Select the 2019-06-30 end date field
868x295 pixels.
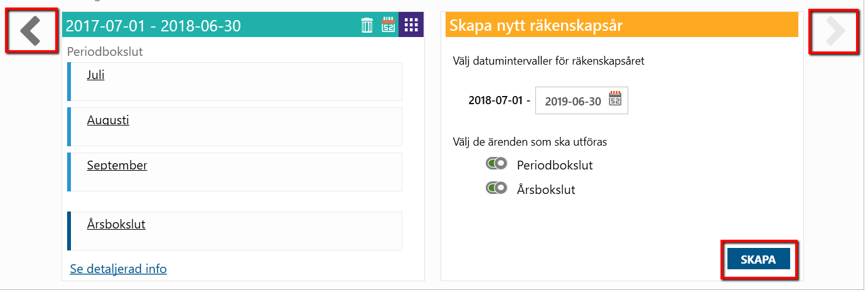[x=581, y=100]
